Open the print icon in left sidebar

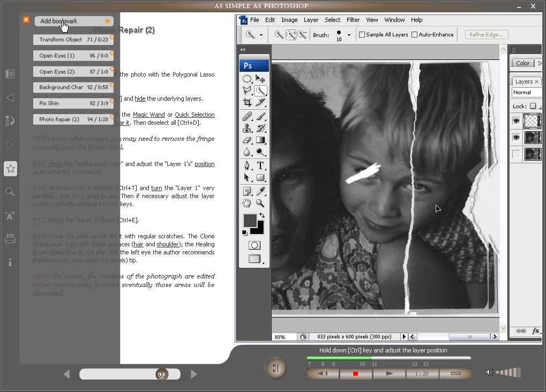click(10, 238)
